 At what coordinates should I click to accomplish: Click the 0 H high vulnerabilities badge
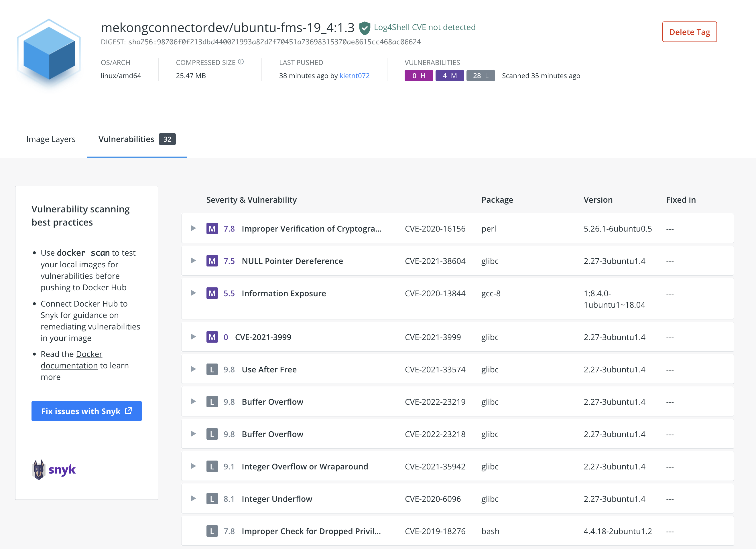[x=419, y=76]
